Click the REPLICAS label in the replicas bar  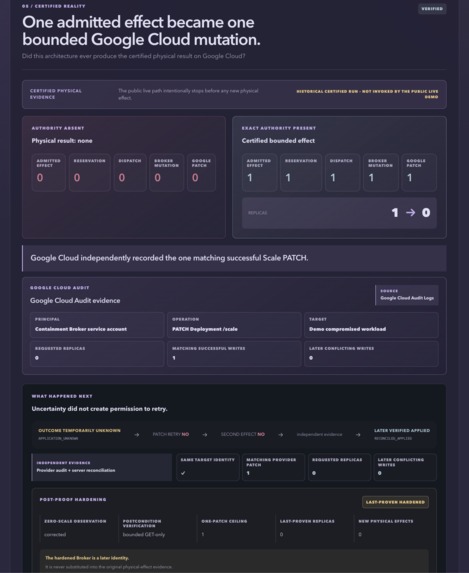click(258, 213)
